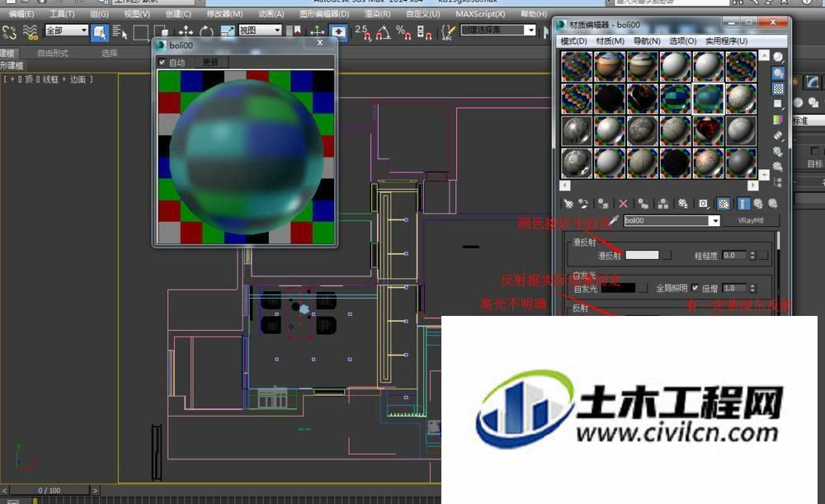Click the 选择 ribbon tab
The image size is (825, 504).
[x=110, y=53]
